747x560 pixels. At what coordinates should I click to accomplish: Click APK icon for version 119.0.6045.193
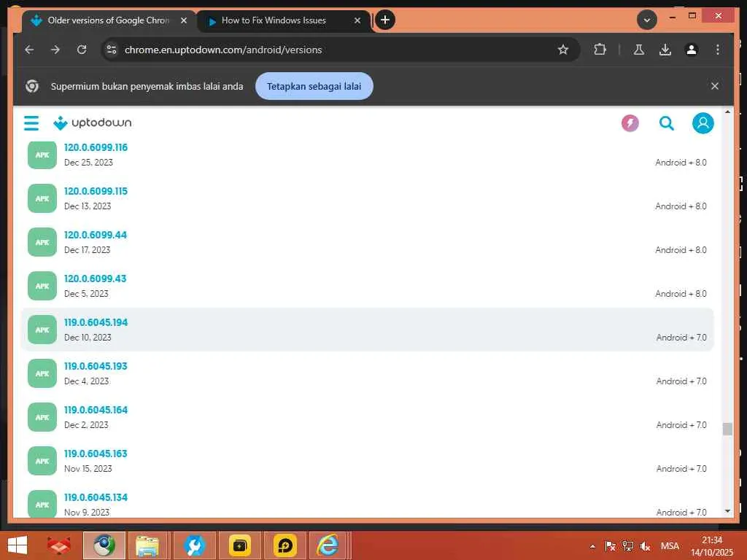pos(42,374)
